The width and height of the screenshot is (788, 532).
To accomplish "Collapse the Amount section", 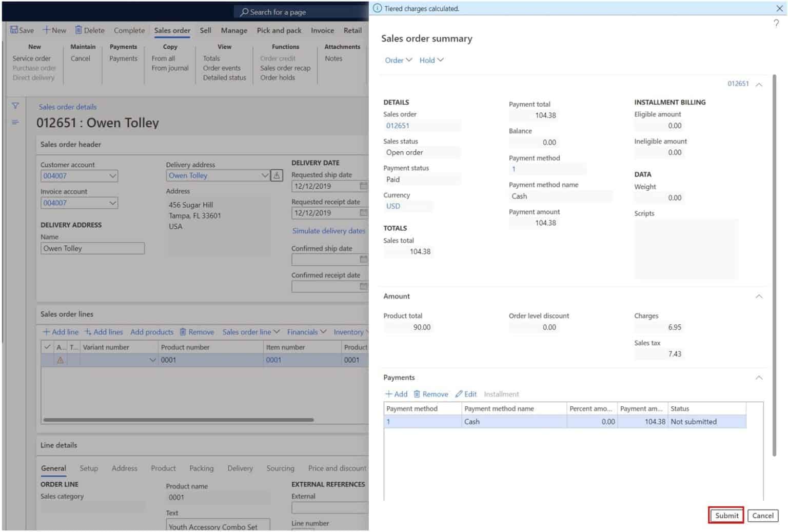I will (759, 297).
